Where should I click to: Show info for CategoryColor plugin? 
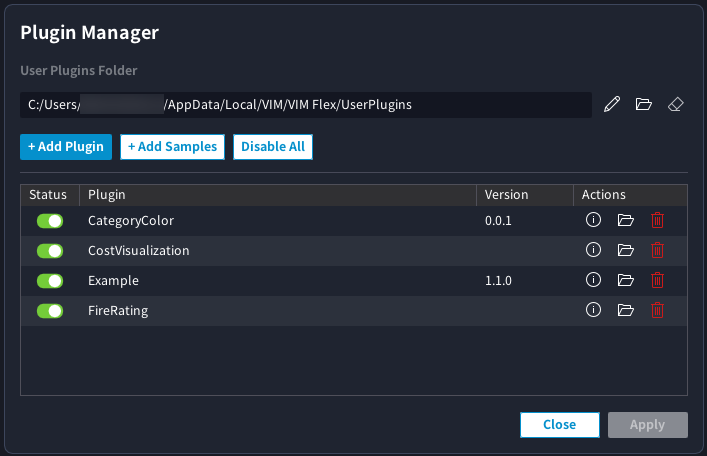tap(593, 220)
